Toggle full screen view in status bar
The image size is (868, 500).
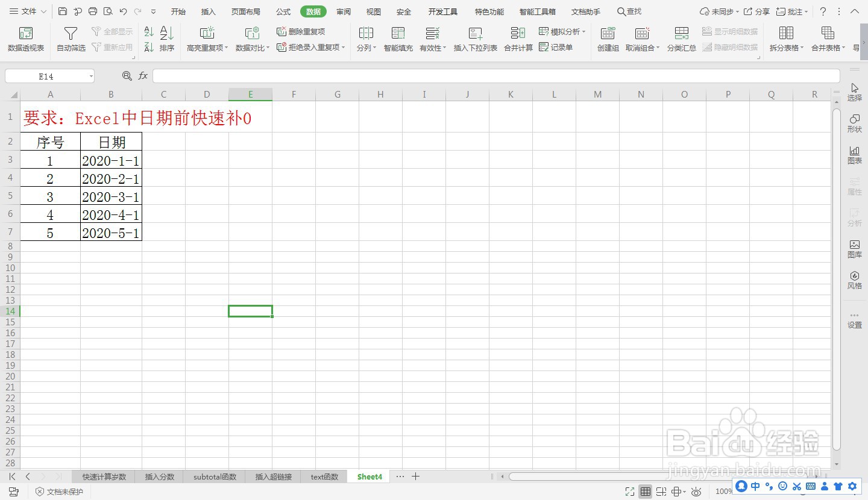(x=630, y=492)
